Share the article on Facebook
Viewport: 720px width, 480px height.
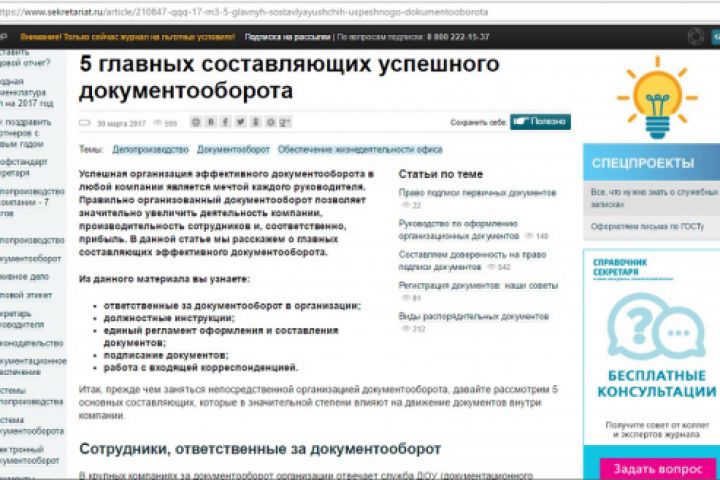(225, 122)
